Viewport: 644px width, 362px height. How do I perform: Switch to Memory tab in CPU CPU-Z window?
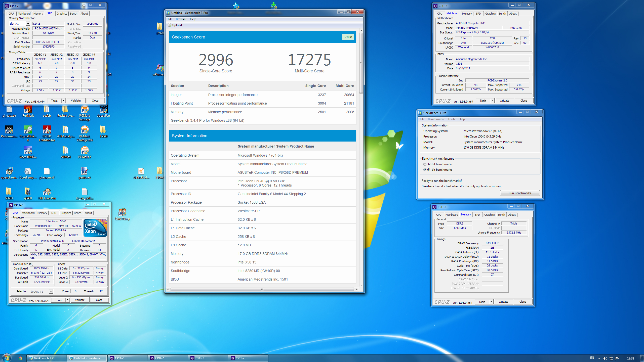click(42, 213)
